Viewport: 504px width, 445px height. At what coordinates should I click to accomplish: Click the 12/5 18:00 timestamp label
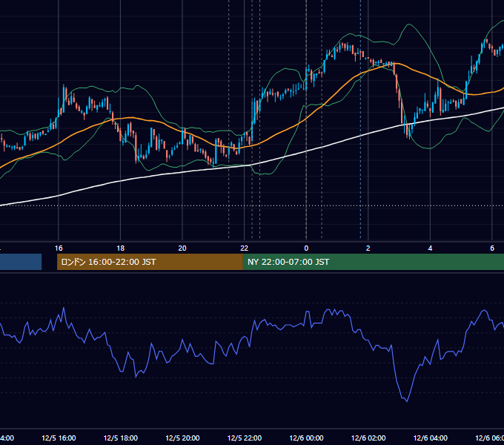click(x=121, y=438)
